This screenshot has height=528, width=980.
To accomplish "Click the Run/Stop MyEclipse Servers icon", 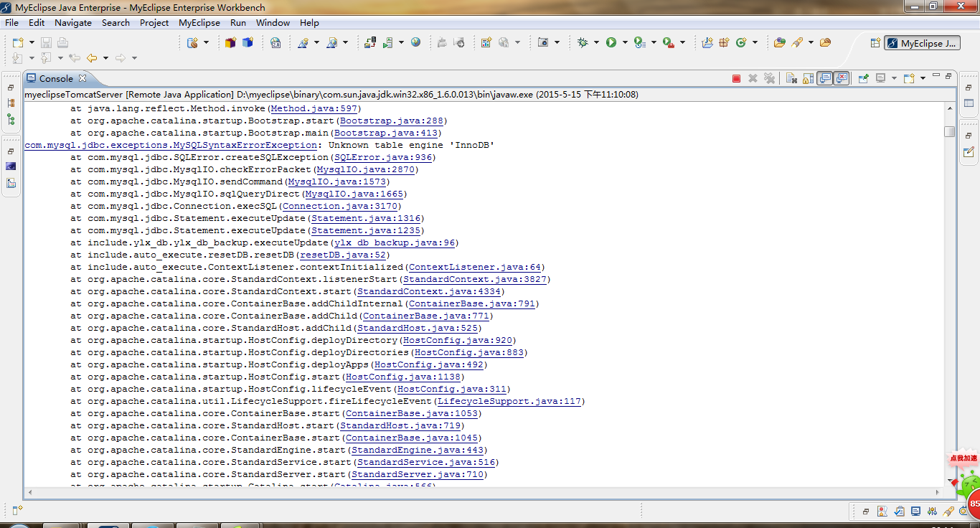I will pyautogui.click(x=387, y=43).
